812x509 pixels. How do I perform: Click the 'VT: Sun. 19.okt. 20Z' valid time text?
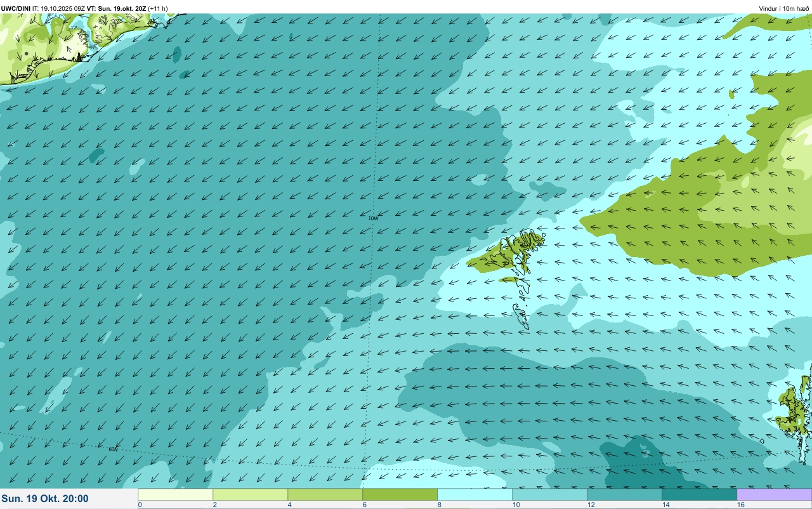click(116, 9)
